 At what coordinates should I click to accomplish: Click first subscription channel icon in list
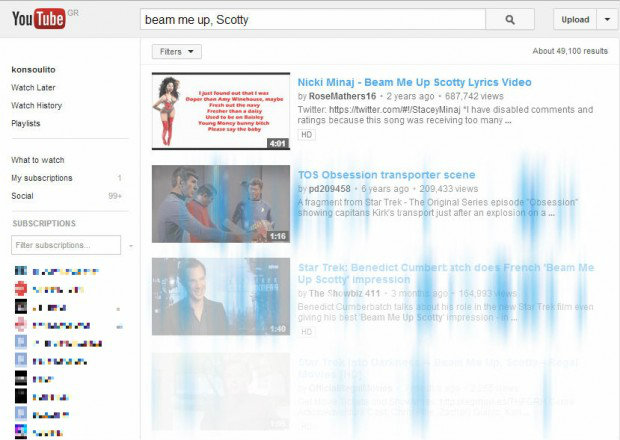(21, 271)
